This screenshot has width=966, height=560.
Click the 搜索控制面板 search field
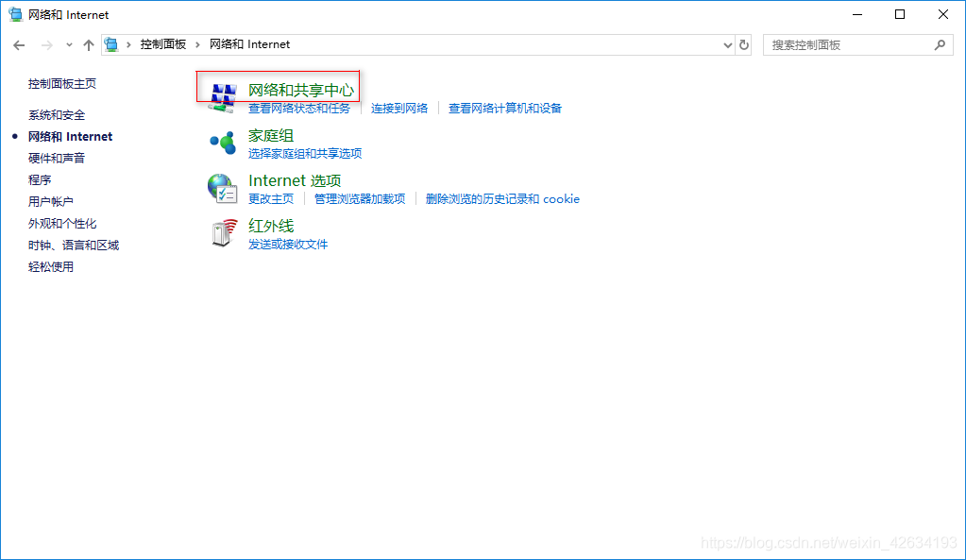858,45
